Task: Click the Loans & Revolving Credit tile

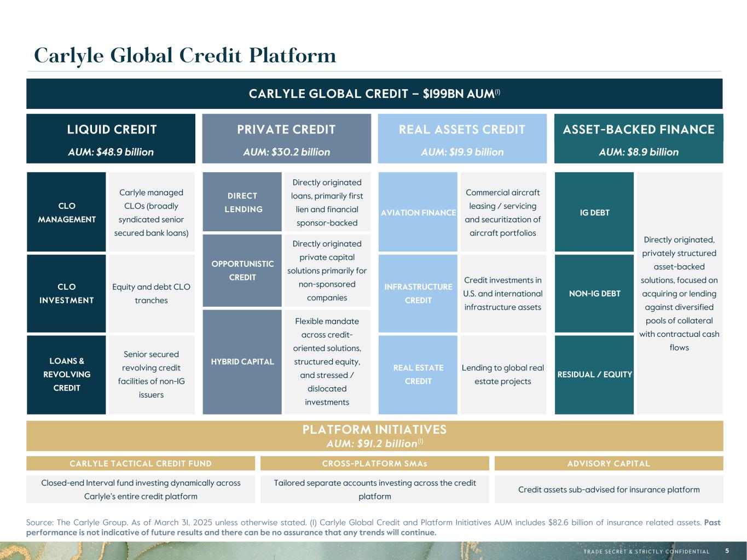Action: click(x=66, y=375)
